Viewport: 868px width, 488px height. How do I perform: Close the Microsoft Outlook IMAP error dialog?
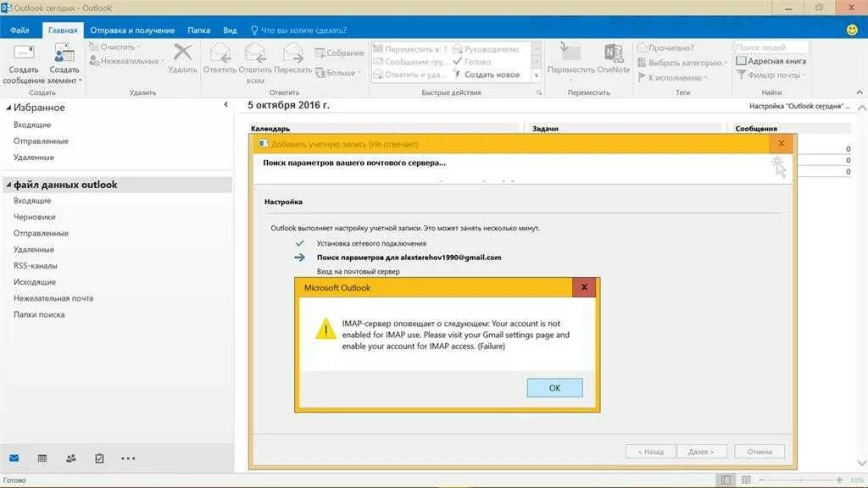[583, 287]
